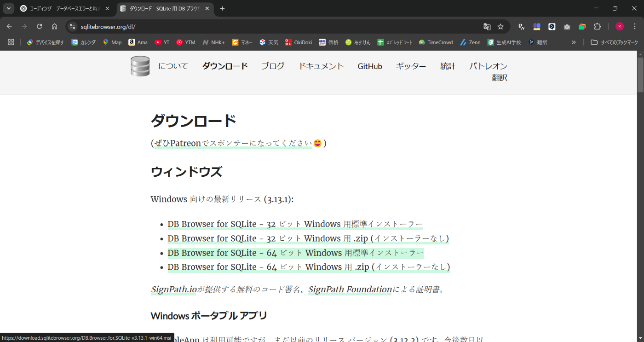The image size is (644, 342).
Task: Open the ブログ nav item
Action: (x=273, y=66)
